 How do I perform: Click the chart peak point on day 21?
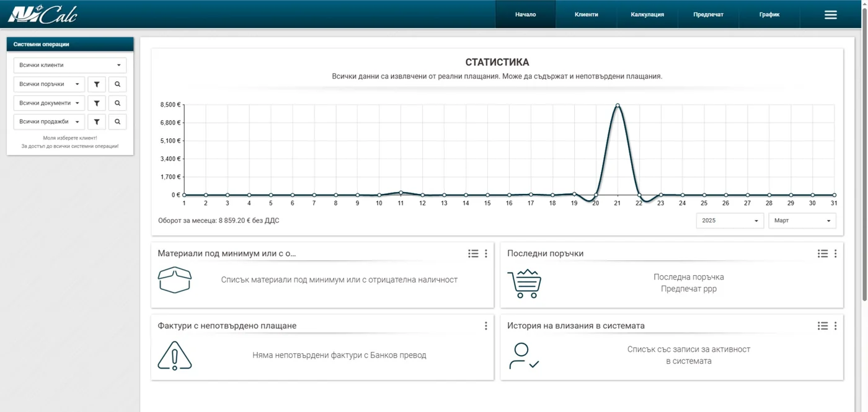(x=618, y=105)
